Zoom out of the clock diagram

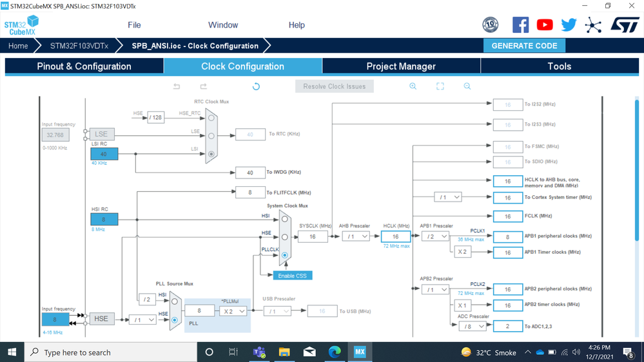(x=467, y=86)
